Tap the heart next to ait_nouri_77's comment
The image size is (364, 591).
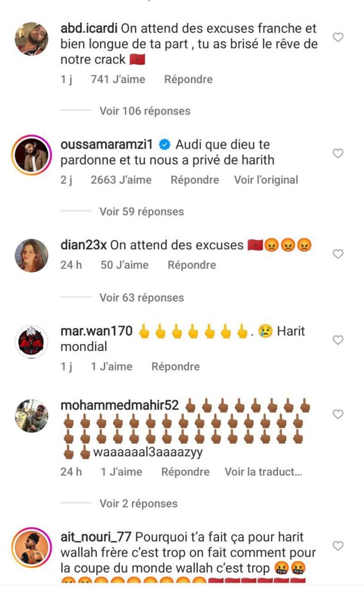pos(338,546)
